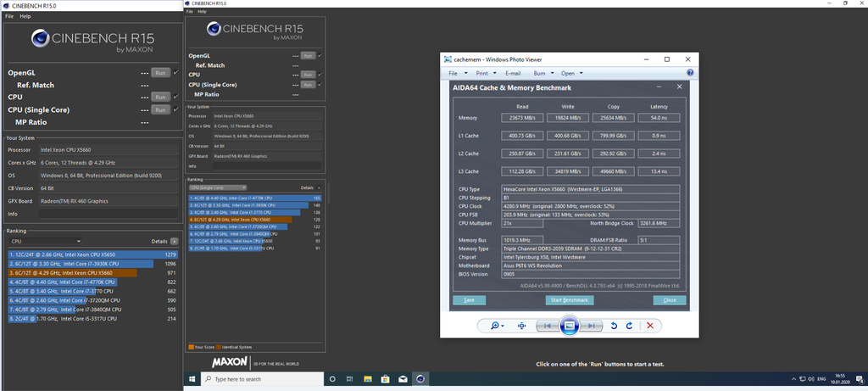Open File Explorer from the taskbar

coord(368,379)
